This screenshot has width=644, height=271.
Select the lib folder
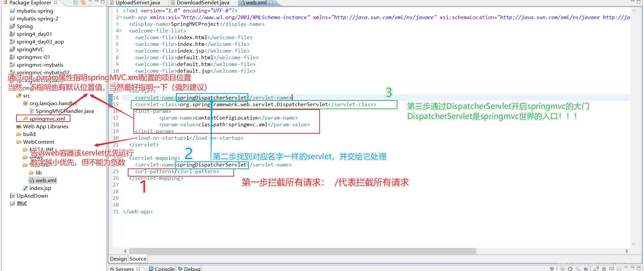coord(39,173)
